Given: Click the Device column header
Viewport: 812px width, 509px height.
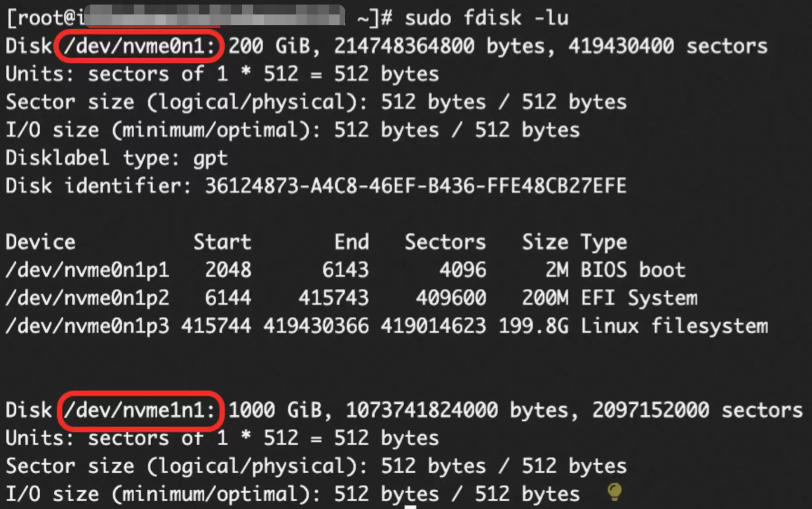Looking at the screenshot, I should pos(41,242).
